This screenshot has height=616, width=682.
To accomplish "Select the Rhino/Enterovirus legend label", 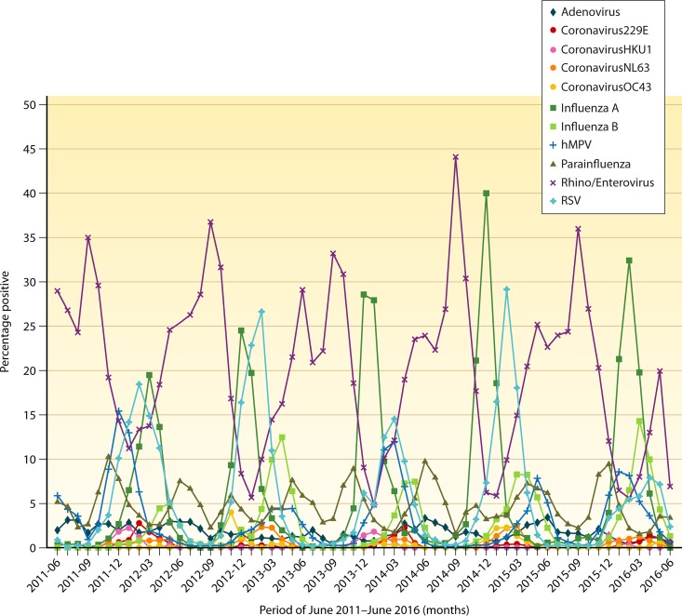I will [608, 182].
